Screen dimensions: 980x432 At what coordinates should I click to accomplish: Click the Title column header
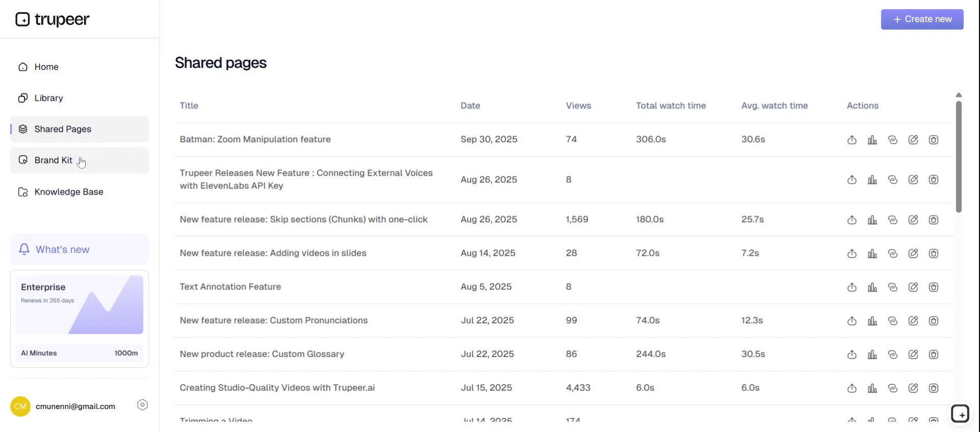(x=189, y=106)
